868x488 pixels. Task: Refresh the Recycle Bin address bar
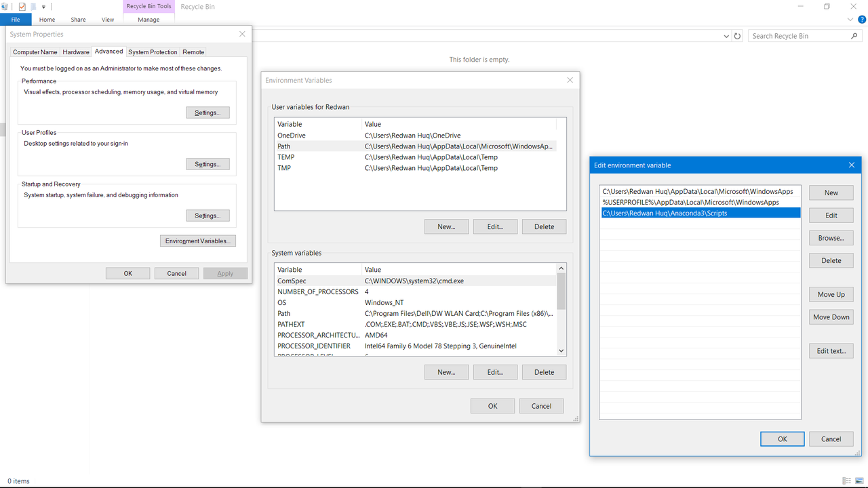(738, 36)
